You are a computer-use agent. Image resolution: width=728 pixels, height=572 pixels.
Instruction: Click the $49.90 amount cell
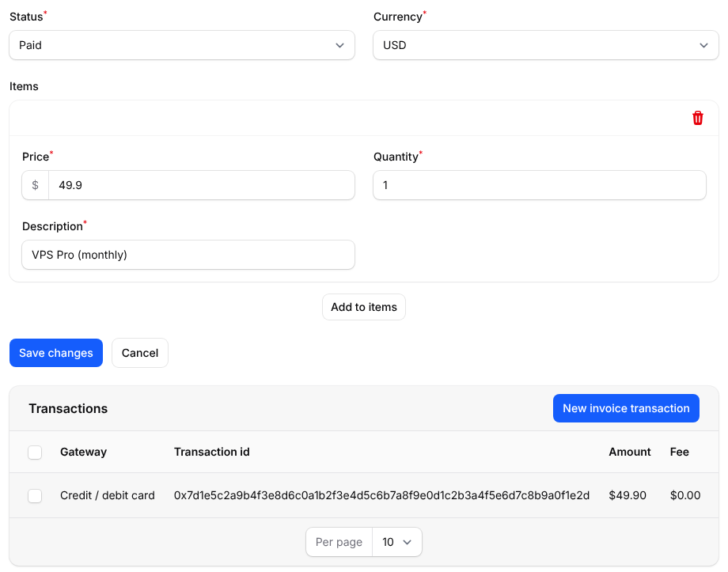(628, 495)
